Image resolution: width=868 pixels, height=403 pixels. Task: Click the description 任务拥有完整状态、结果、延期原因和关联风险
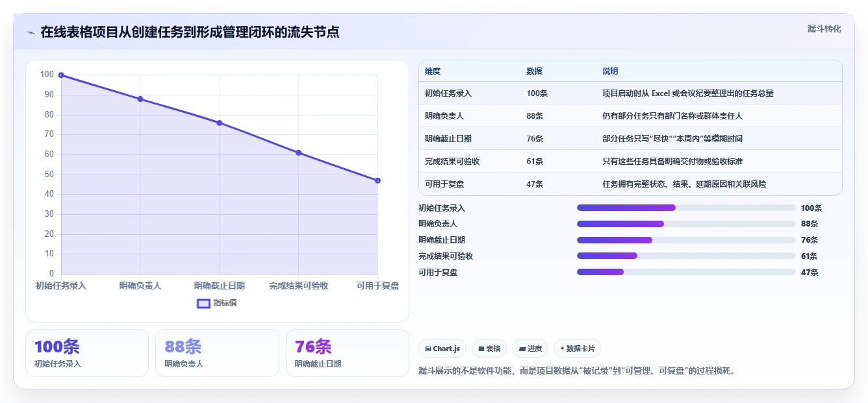click(684, 184)
